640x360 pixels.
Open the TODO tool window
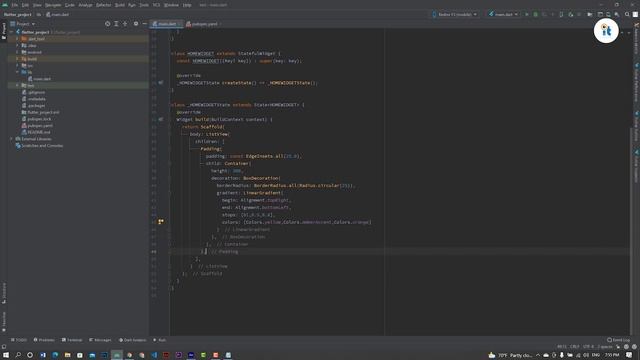pyautogui.click(x=19, y=340)
